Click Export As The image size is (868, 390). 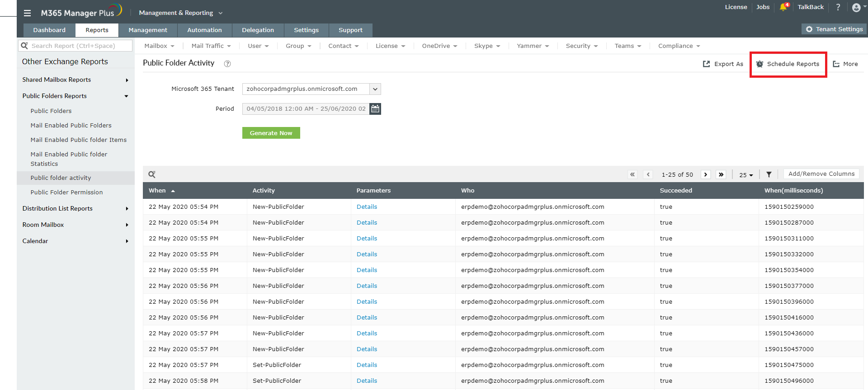723,64
